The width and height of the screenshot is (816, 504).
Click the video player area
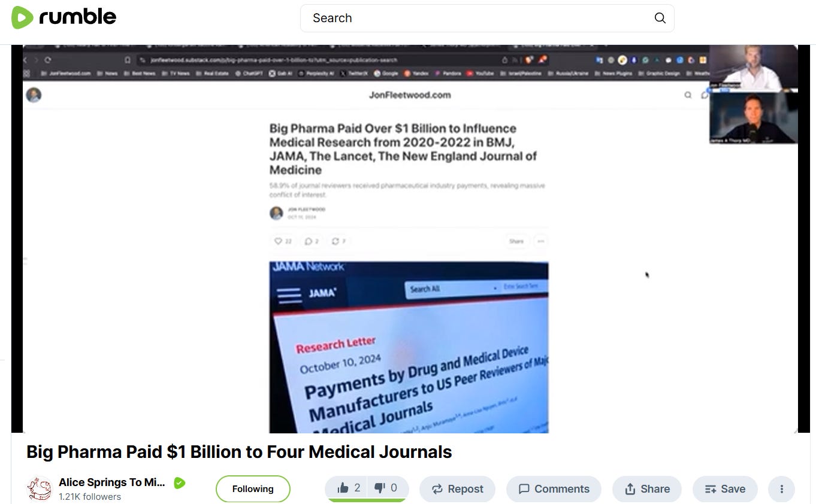click(410, 239)
